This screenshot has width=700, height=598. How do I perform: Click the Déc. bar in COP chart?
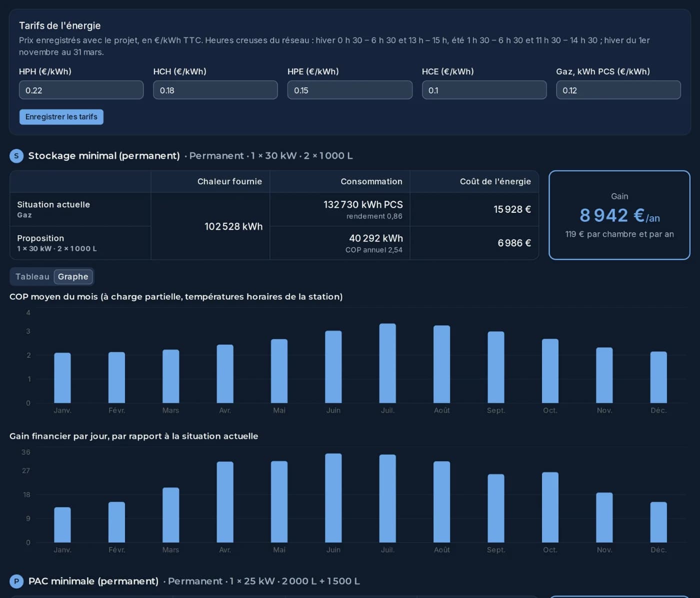pyautogui.click(x=658, y=377)
